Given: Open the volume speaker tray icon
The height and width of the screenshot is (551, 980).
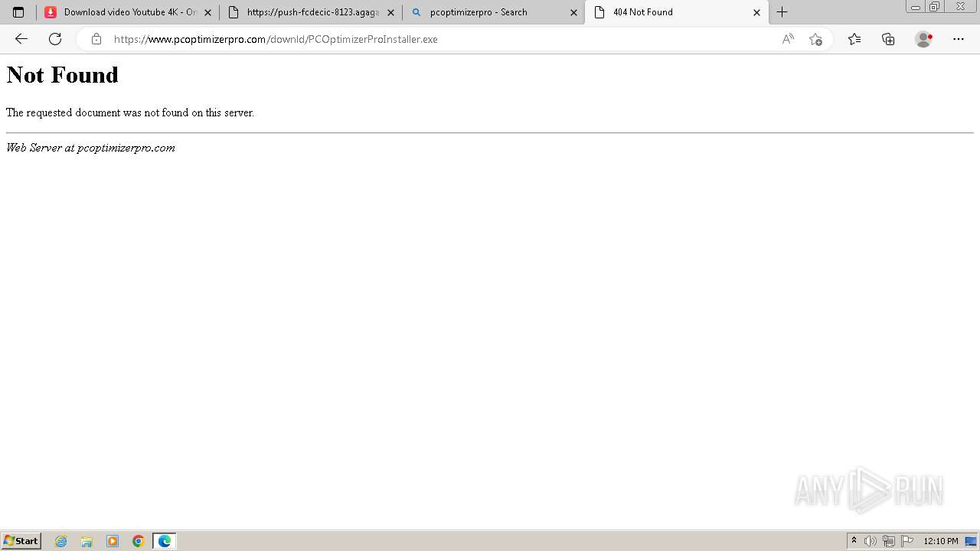Looking at the screenshot, I should pyautogui.click(x=871, y=541).
